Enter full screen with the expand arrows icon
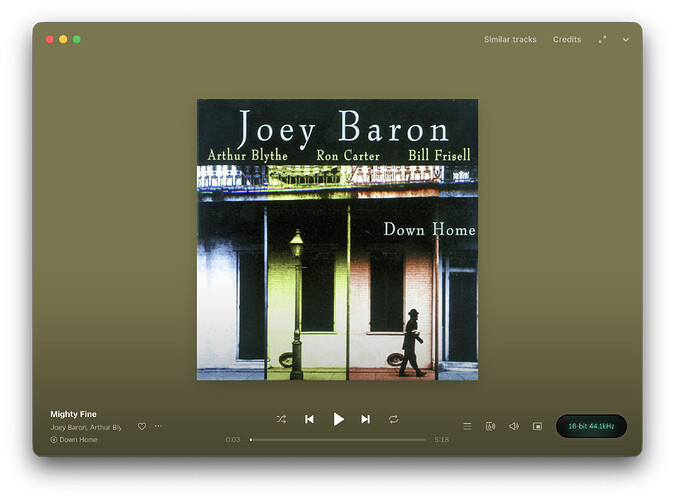 tap(602, 39)
